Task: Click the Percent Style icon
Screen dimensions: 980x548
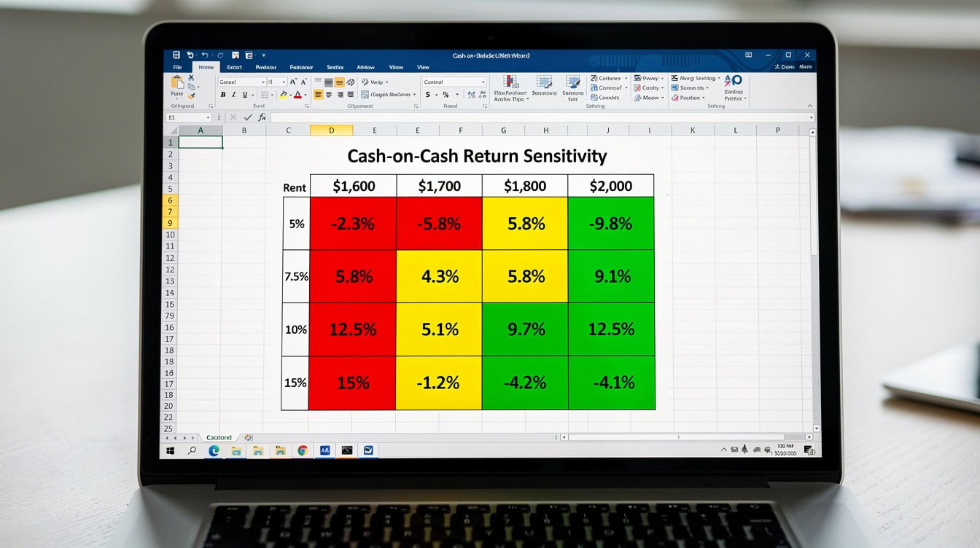Action: [446, 95]
